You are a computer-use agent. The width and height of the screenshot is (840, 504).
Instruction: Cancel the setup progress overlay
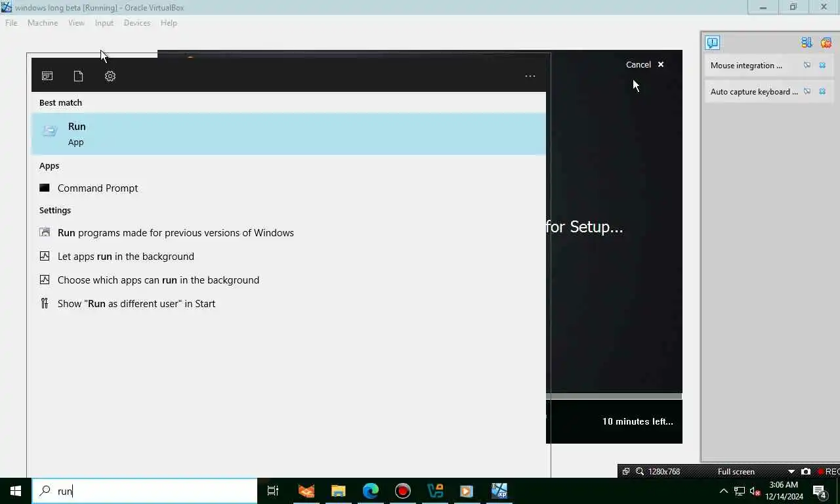tap(644, 64)
